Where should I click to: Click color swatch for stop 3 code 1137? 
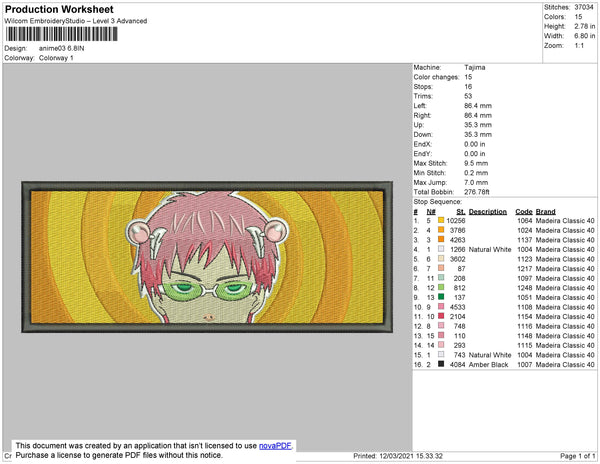tap(441, 239)
